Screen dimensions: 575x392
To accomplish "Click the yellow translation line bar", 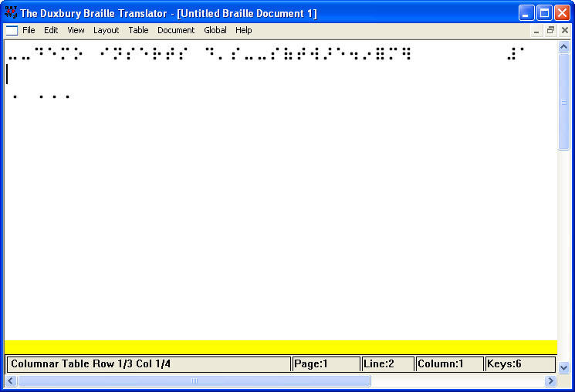I will pos(281,347).
